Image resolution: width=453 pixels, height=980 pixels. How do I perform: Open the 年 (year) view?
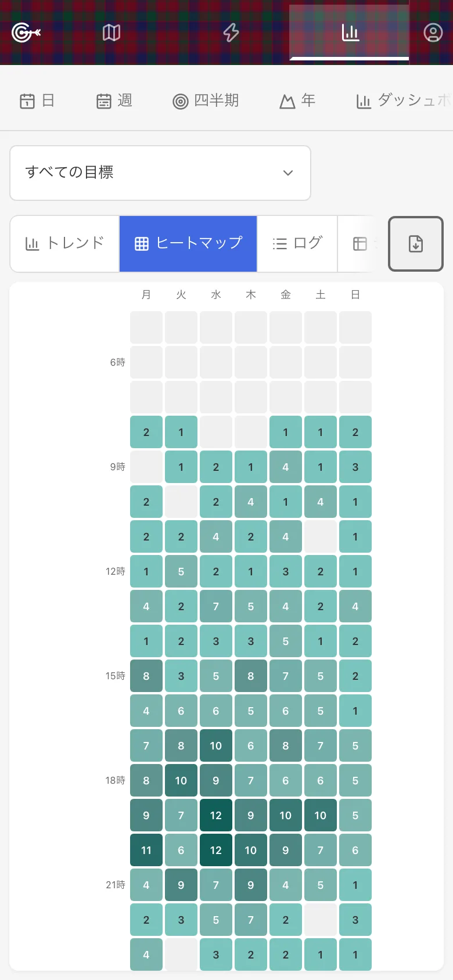click(297, 101)
